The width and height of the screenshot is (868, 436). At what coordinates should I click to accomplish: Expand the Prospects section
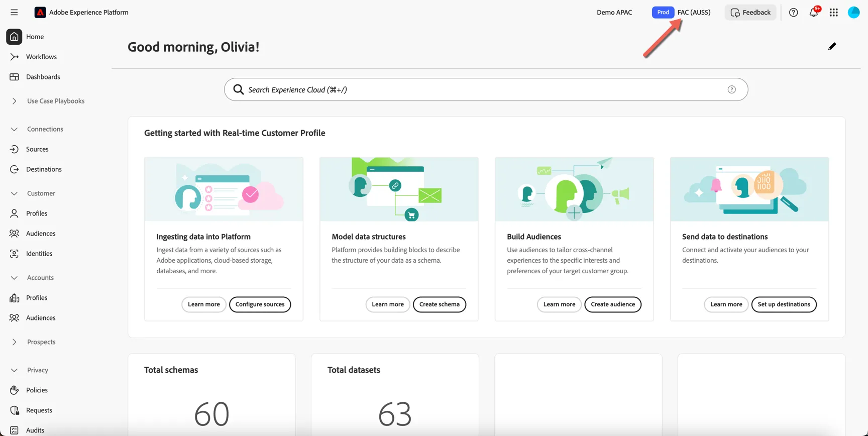pyautogui.click(x=14, y=342)
